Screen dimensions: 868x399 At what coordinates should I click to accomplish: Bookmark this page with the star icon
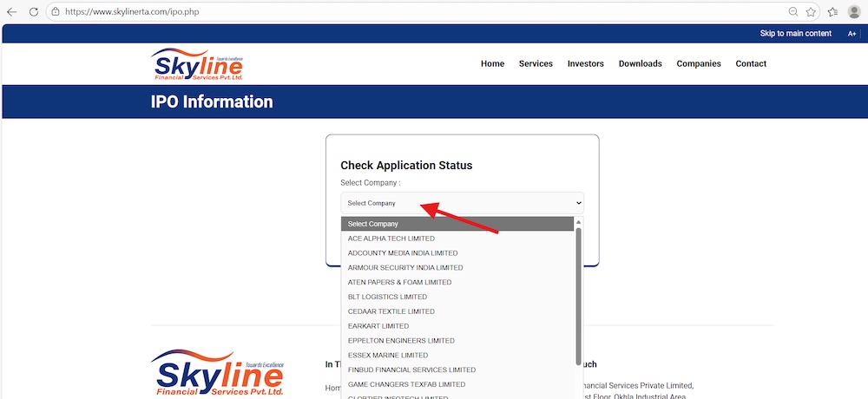(x=811, y=11)
